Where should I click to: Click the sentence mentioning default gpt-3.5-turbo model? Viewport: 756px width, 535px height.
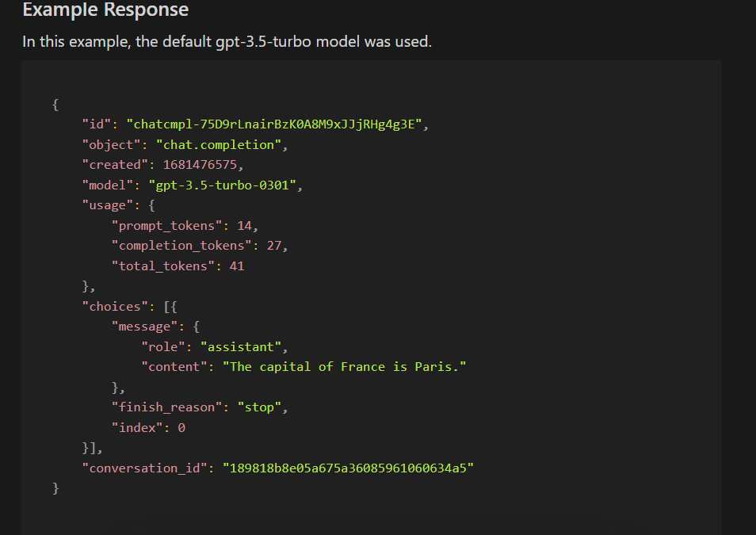click(x=227, y=42)
